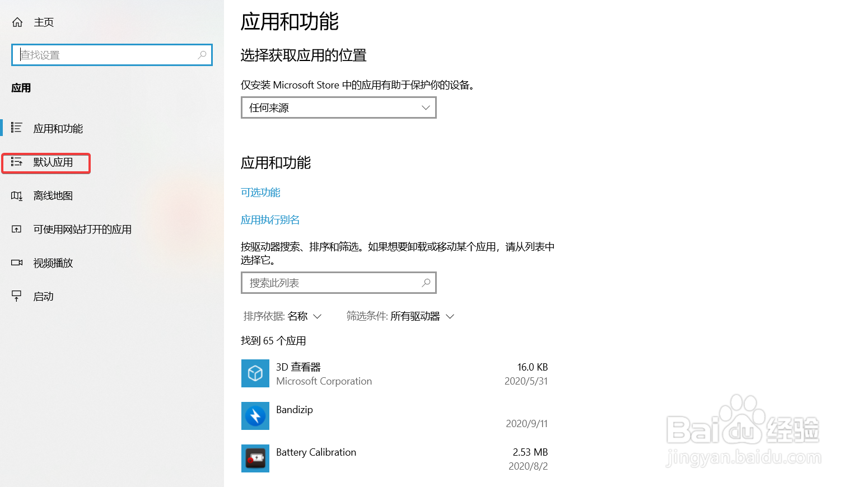
Task: Click the 查找设置 search field
Action: [x=106, y=55]
